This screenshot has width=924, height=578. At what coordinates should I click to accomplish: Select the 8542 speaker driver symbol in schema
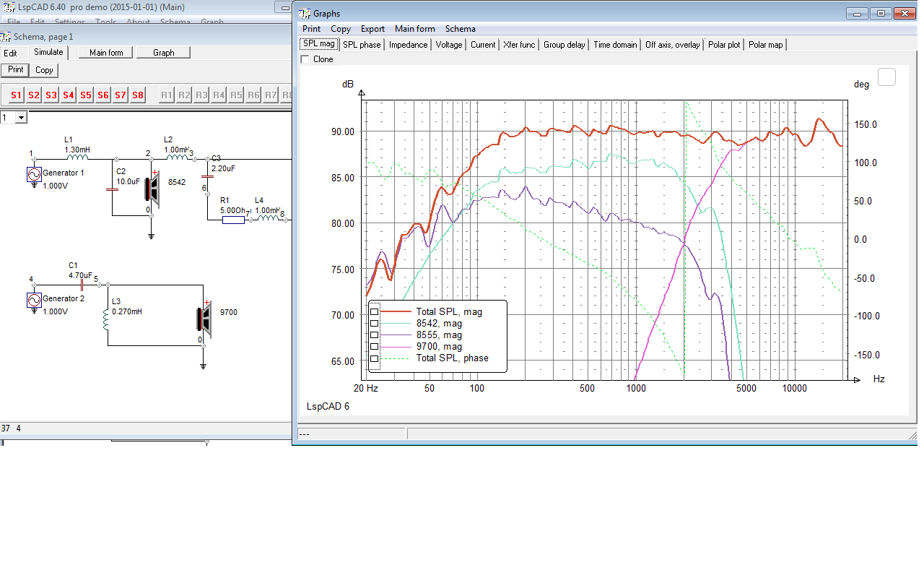[152, 189]
